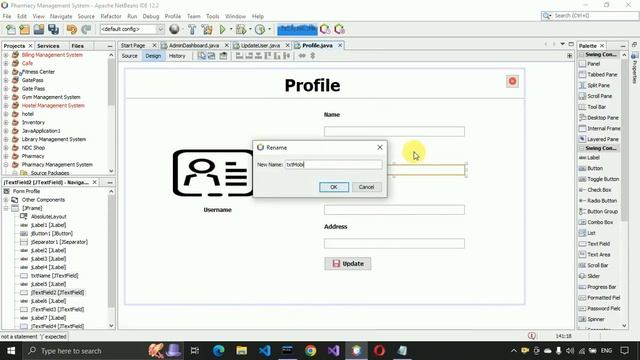Collapse the JFrame node in Navigator
Screen dimensions: 640x360
pos(6,208)
